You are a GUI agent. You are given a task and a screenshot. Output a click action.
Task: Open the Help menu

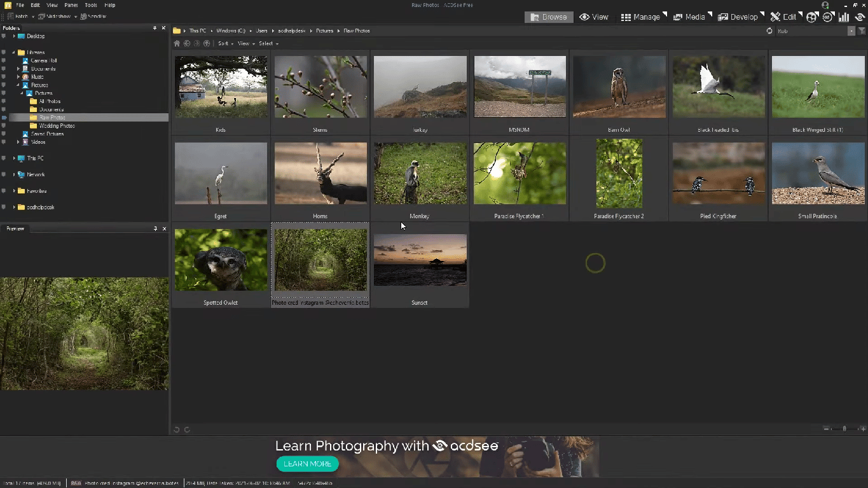(x=110, y=5)
